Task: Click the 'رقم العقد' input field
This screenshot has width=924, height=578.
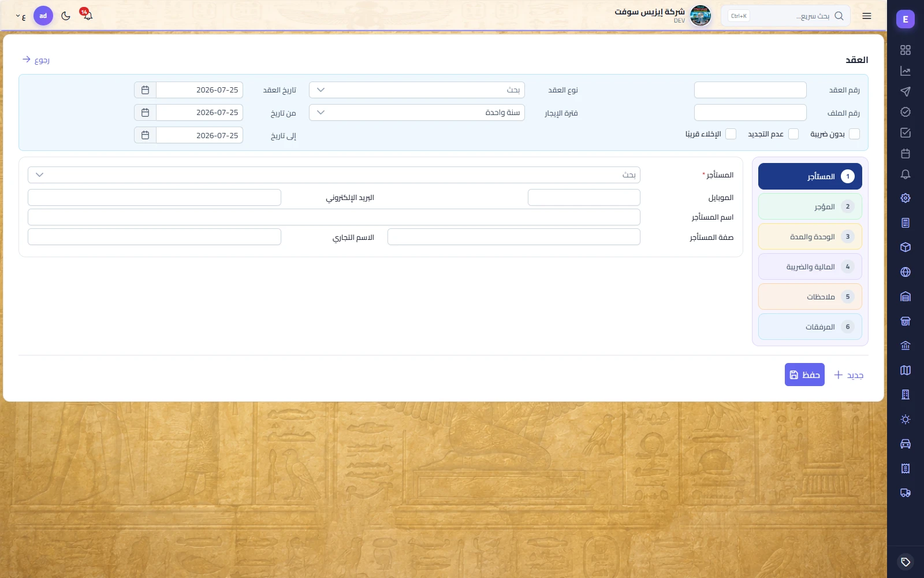Action: 750,90
